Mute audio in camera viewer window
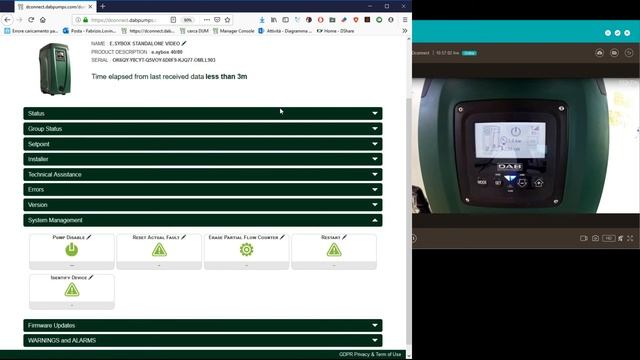Image resolution: width=640 pixels, height=360 pixels. pyautogui.click(x=620, y=238)
